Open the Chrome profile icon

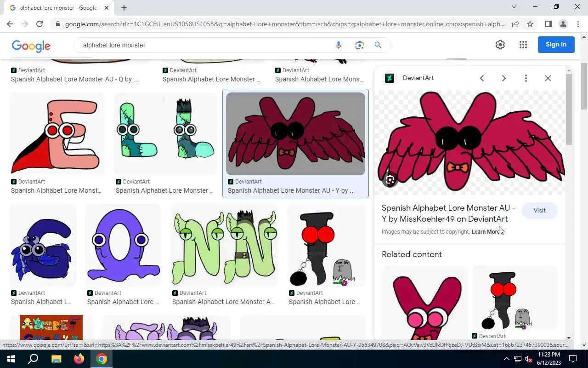pyautogui.click(x=563, y=24)
